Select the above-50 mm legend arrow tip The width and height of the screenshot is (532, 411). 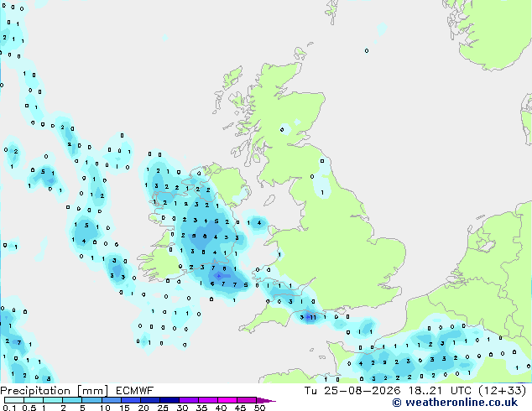(x=266, y=400)
